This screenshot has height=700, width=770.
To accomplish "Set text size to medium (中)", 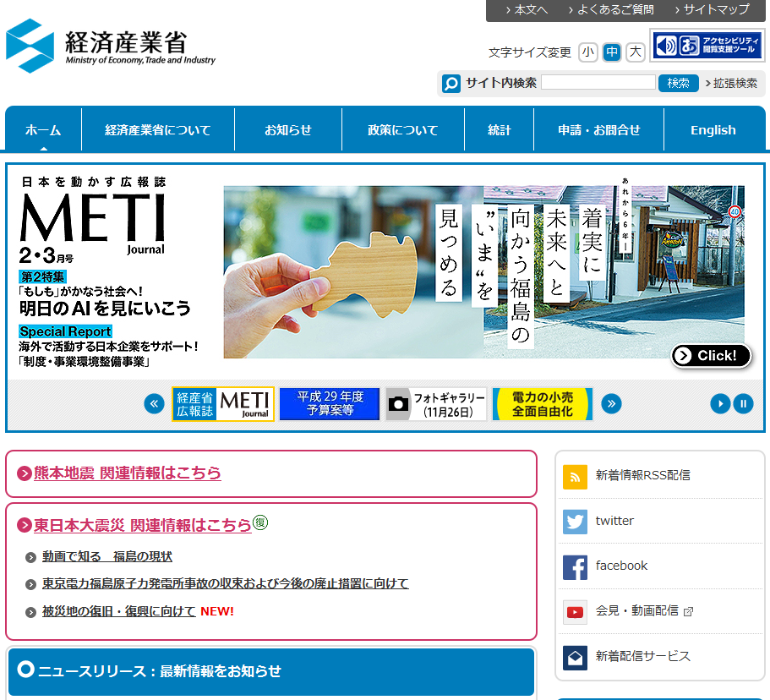I will pyautogui.click(x=611, y=52).
